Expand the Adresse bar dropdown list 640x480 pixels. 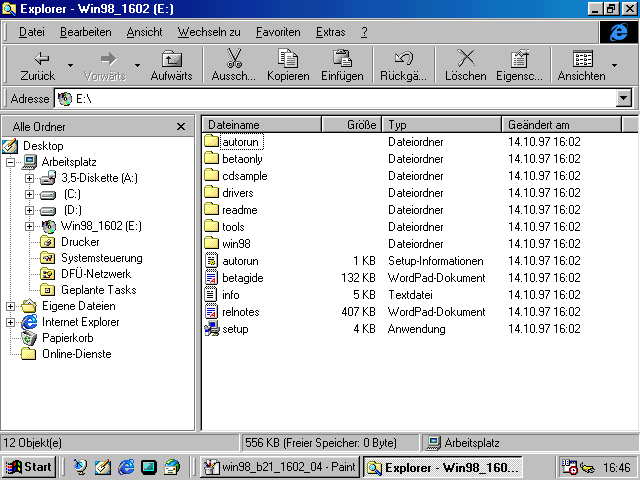pos(624,98)
